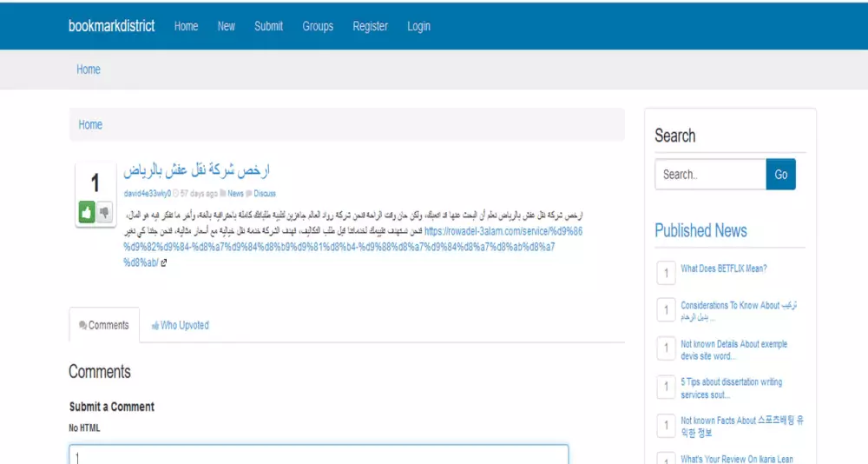Image resolution: width=868 pixels, height=464 pixels.
Task: Open 5 Tips about dissertation writing article
Action: point(731,388)
